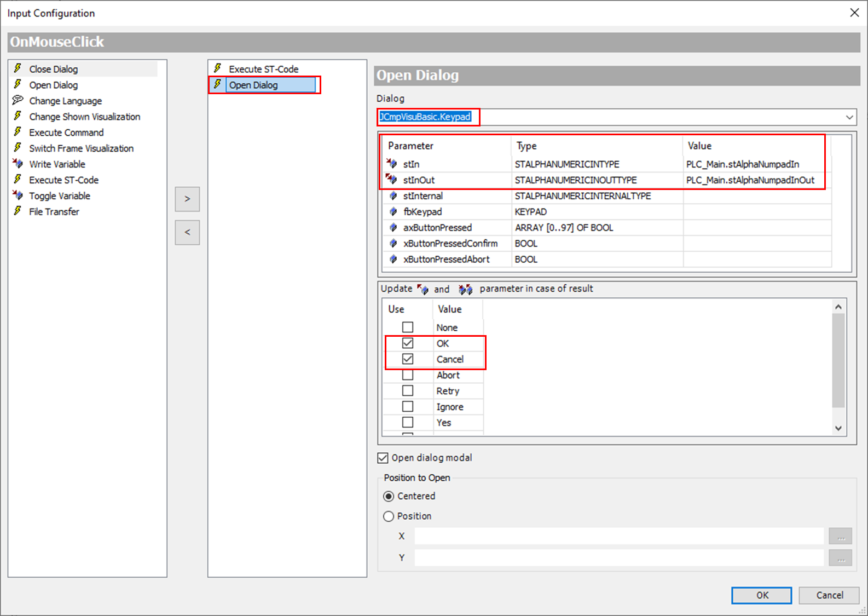Enable the Abort result checkbox
The width and height of the screenshot is (868, 616).
(408, 375)
